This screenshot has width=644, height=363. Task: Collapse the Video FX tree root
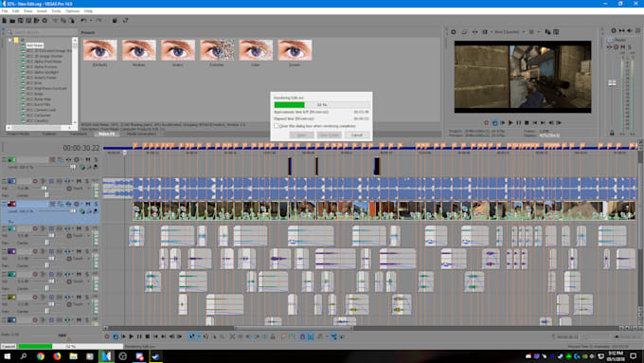9,40
